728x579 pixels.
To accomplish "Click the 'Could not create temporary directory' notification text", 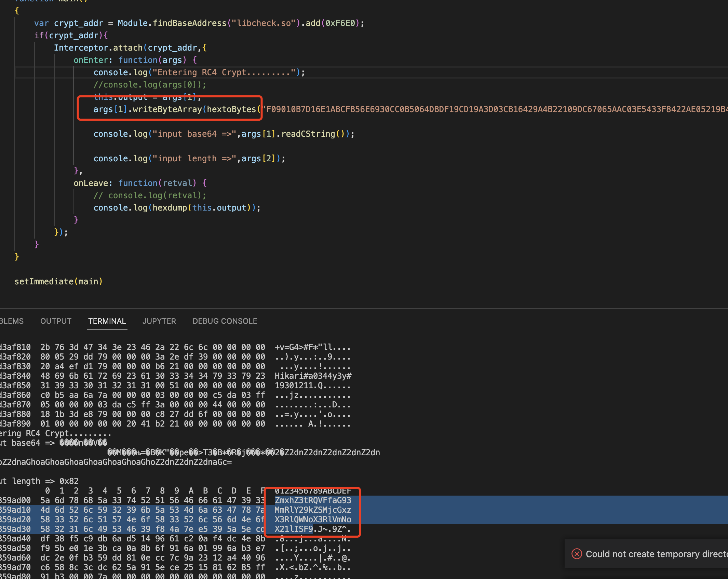I will tap(657, 554).
